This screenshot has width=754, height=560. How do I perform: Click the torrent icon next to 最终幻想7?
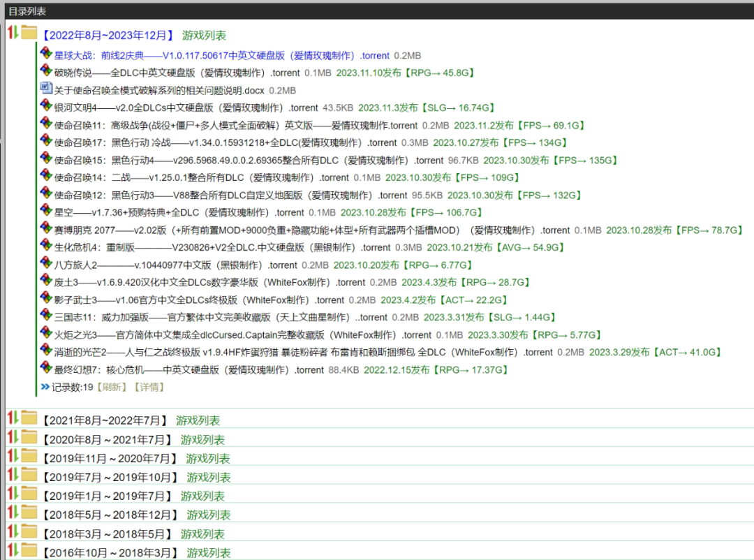pos(46,368)
